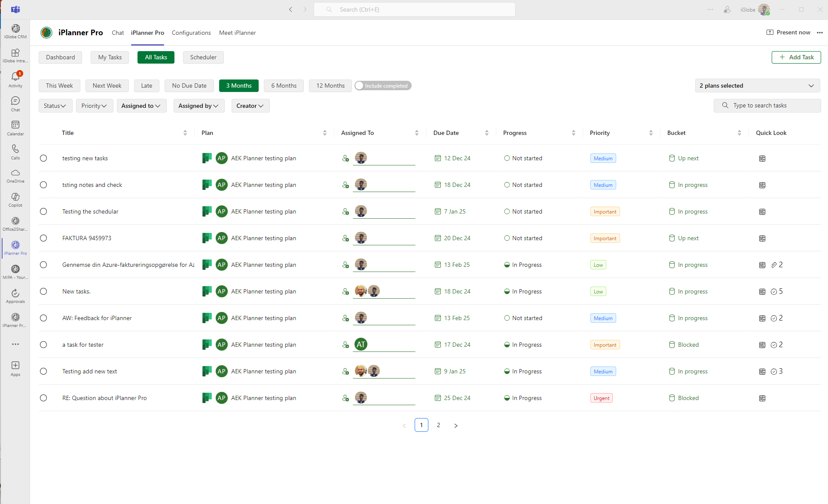Click the assign-person icon on 'a task for tester'
Screen dimensions: 828x504
[345, 345]
